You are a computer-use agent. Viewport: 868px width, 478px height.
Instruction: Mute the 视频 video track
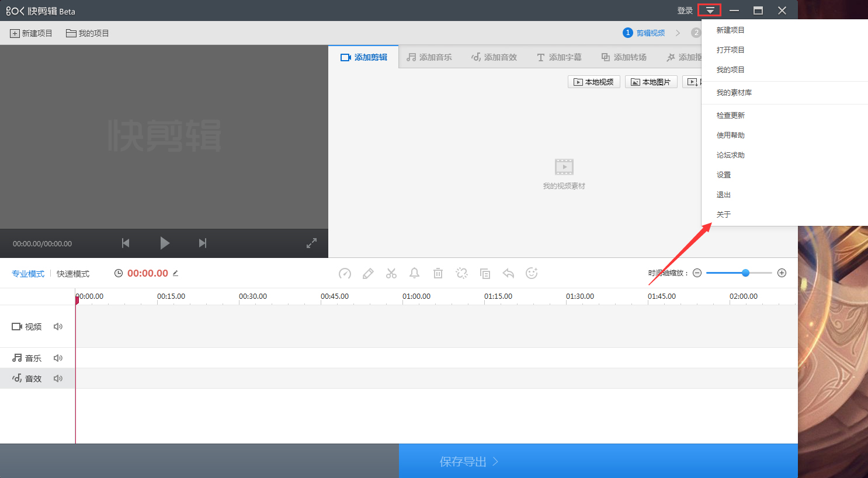point(58,326)
